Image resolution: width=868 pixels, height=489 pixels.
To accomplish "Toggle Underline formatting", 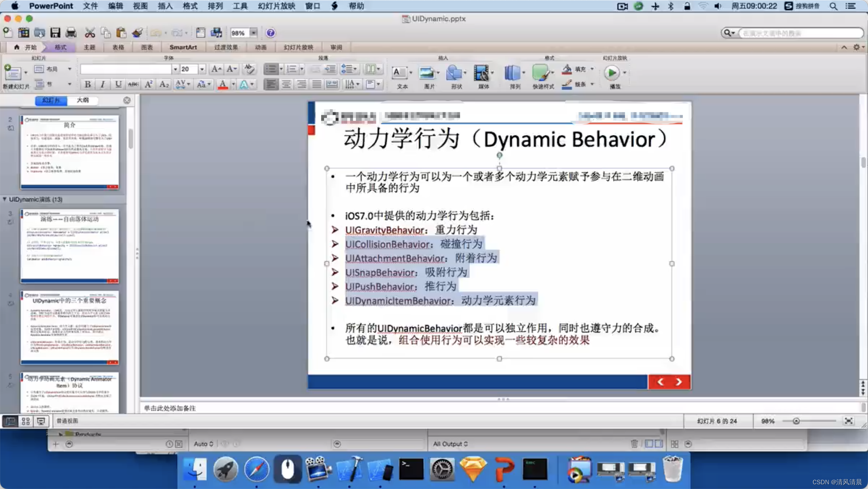I will click(x=118, y=84).
